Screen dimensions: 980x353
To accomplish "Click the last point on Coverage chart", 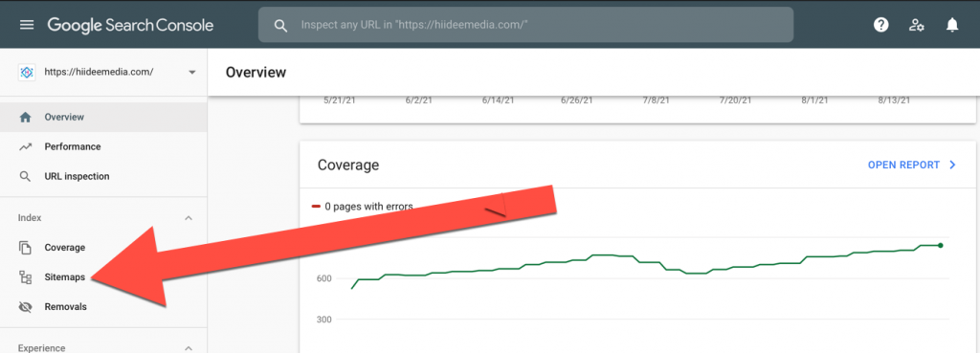I will tap(940, 246).
